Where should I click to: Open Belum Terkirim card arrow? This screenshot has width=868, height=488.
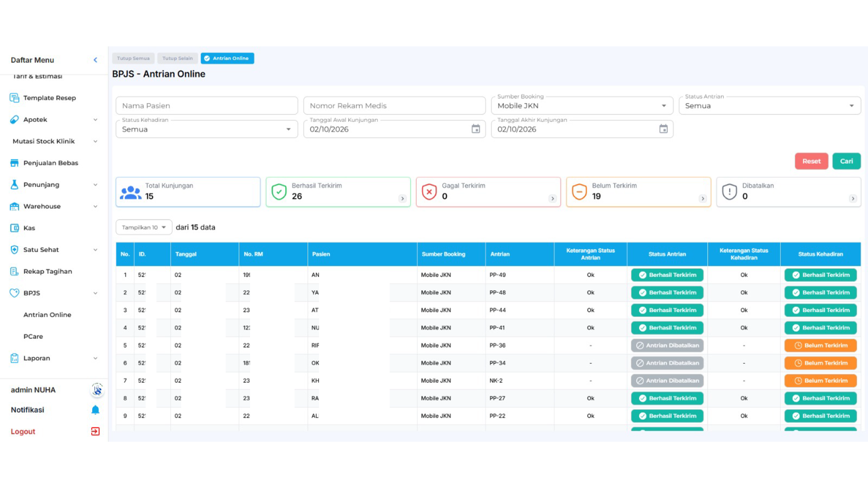point(703,198)
